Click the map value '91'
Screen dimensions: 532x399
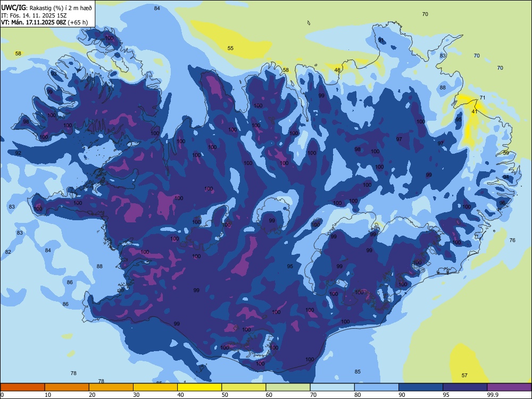(381, 40)
